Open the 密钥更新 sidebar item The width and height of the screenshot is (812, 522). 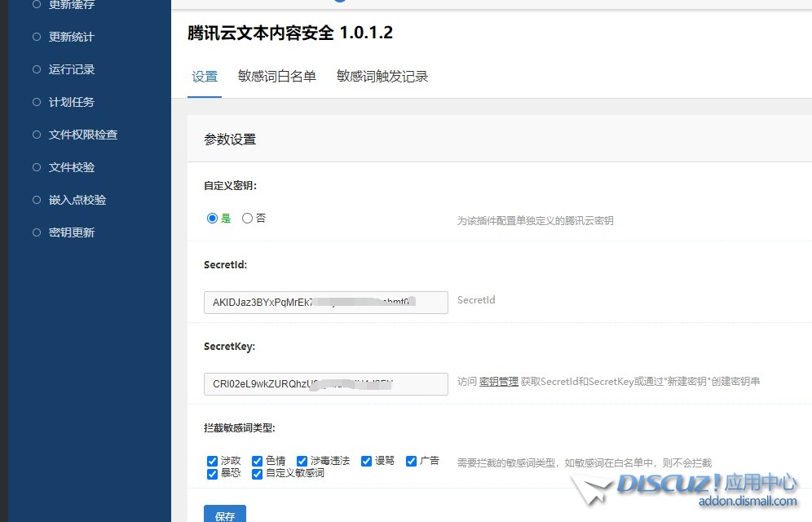click(69, 232)
